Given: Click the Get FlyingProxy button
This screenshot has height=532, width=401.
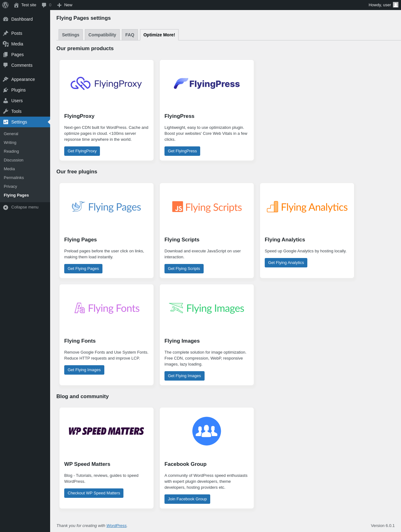Looking at the screenshot, I should click(82, 151).
